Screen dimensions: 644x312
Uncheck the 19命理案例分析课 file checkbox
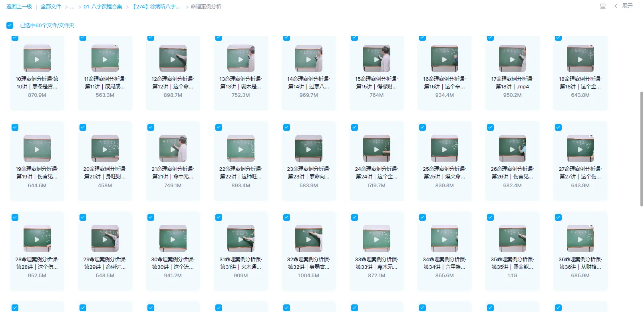(15, 127)
